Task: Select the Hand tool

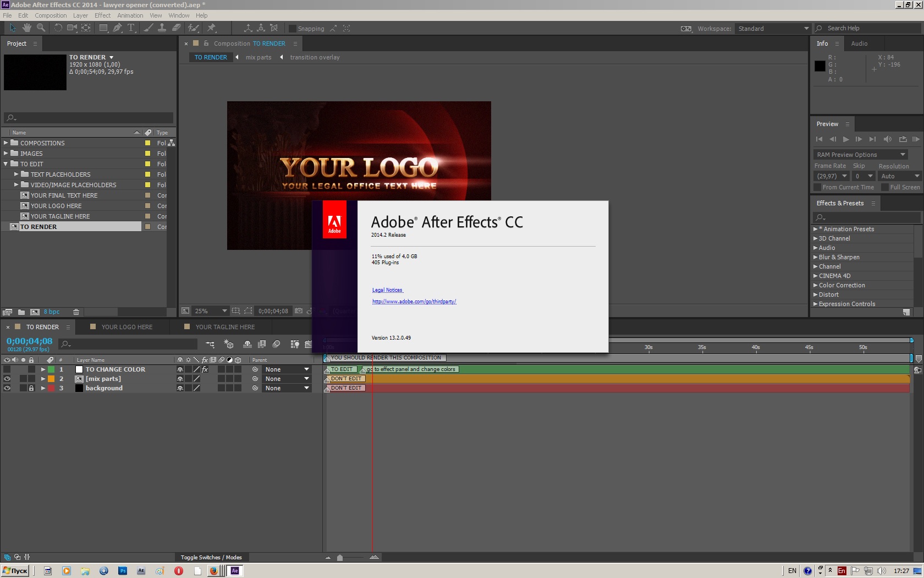Action: (26, 28)
